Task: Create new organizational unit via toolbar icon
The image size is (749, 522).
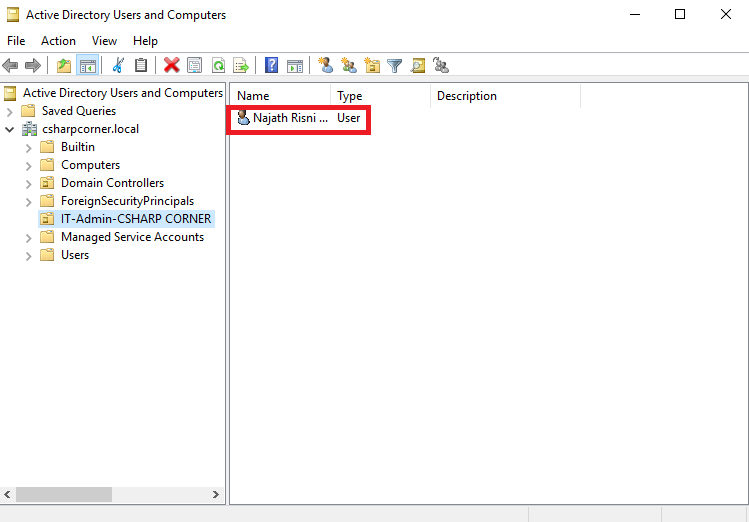Action: click(x=372, y=65)
